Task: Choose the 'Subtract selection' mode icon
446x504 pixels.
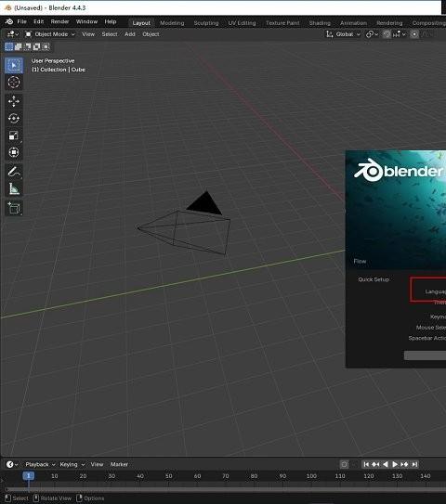Action: pyautogui.click(x=28, y=47)
